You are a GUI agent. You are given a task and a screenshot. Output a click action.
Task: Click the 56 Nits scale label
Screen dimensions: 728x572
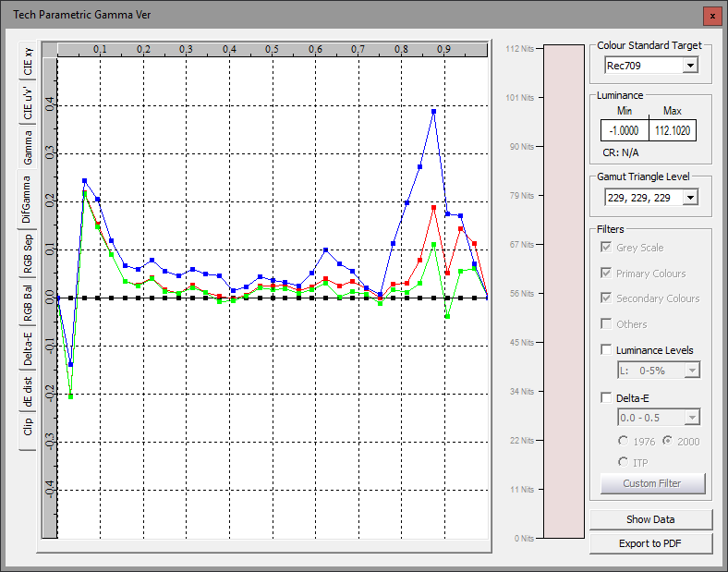(x=521, y=294)
